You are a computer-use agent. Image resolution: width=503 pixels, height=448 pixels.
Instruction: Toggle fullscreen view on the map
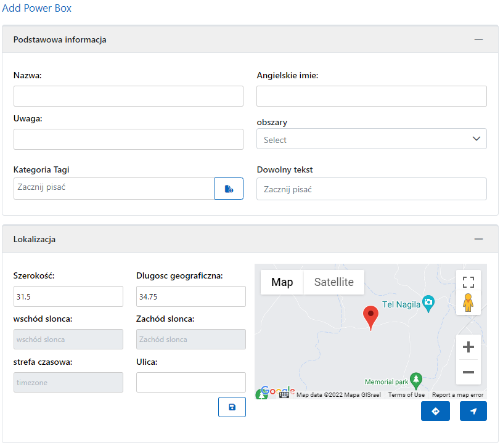pos(468,282)
